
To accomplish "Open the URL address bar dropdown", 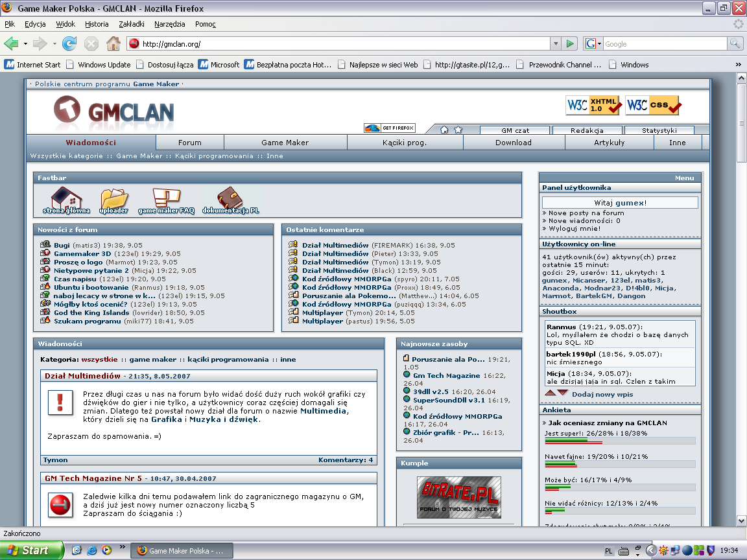I will (555, 43).
